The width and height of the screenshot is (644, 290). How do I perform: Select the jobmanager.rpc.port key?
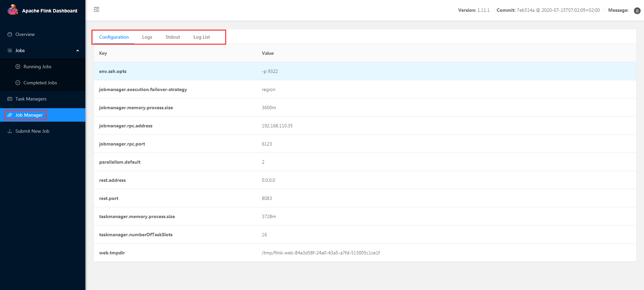click(x=122, y=144)
